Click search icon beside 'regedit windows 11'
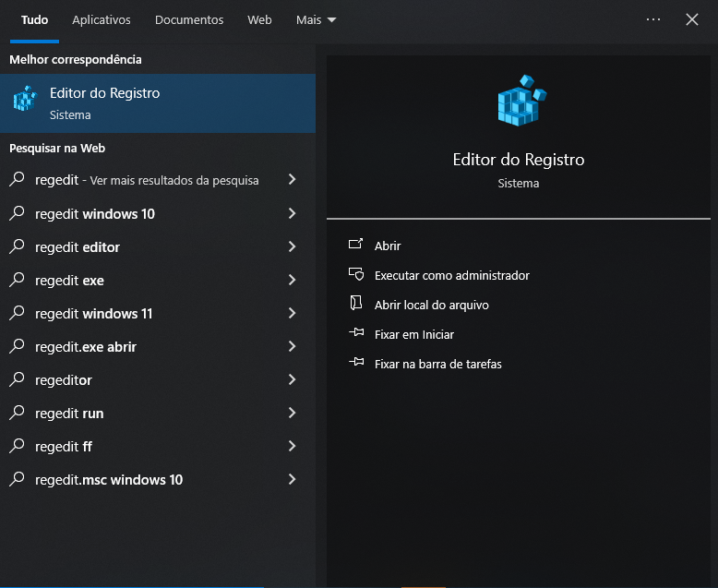 click(x=17, y=312)
